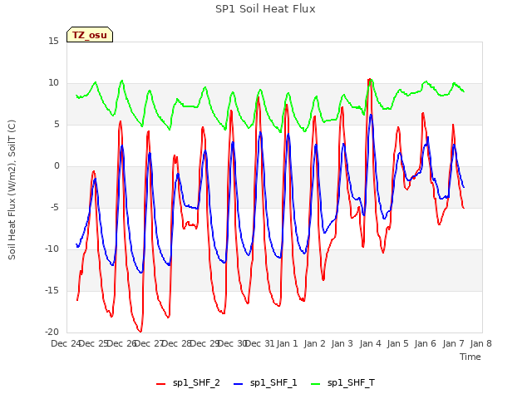
Task: Click the Dec 31 x-axis tick label
Action: [x=259, y=343]
